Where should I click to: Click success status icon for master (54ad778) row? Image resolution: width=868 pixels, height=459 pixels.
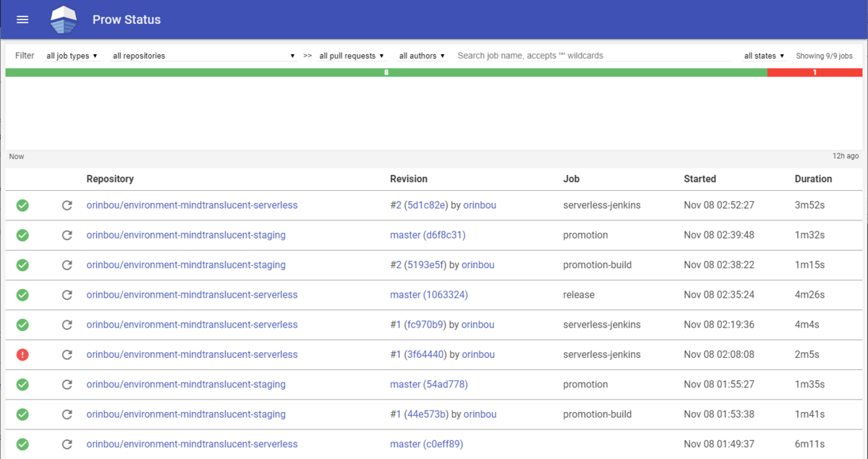coord(22,385)
